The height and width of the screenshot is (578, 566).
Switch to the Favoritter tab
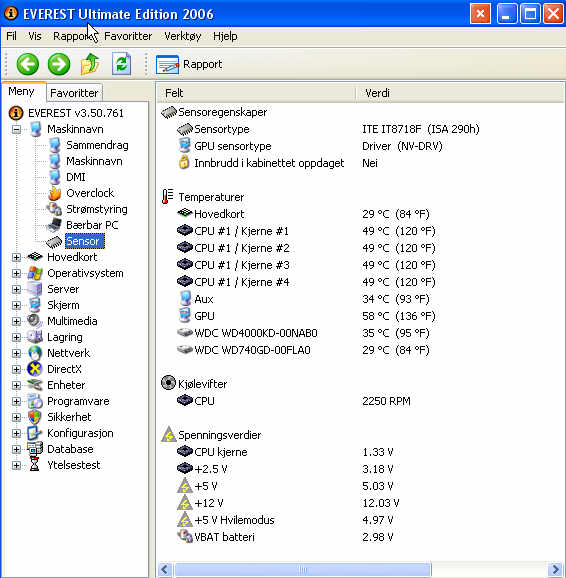click(74, 93)
